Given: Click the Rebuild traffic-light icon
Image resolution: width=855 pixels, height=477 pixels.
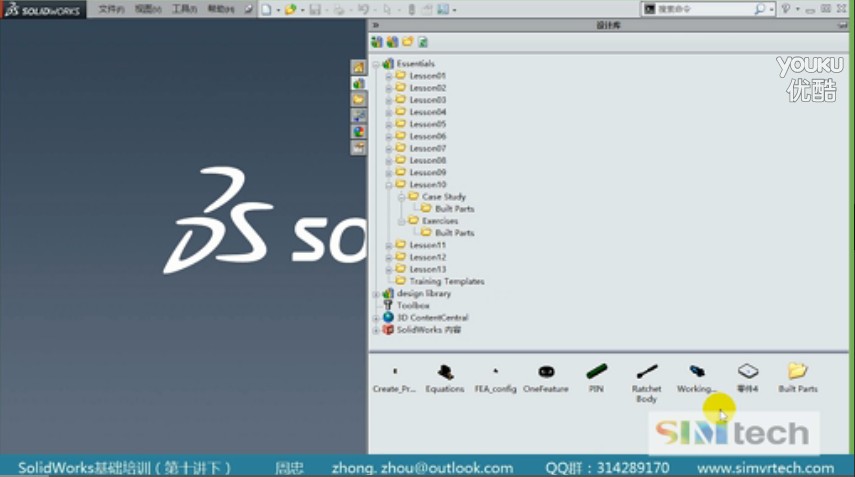Looking at the screenshot, I should click(412, 9).
